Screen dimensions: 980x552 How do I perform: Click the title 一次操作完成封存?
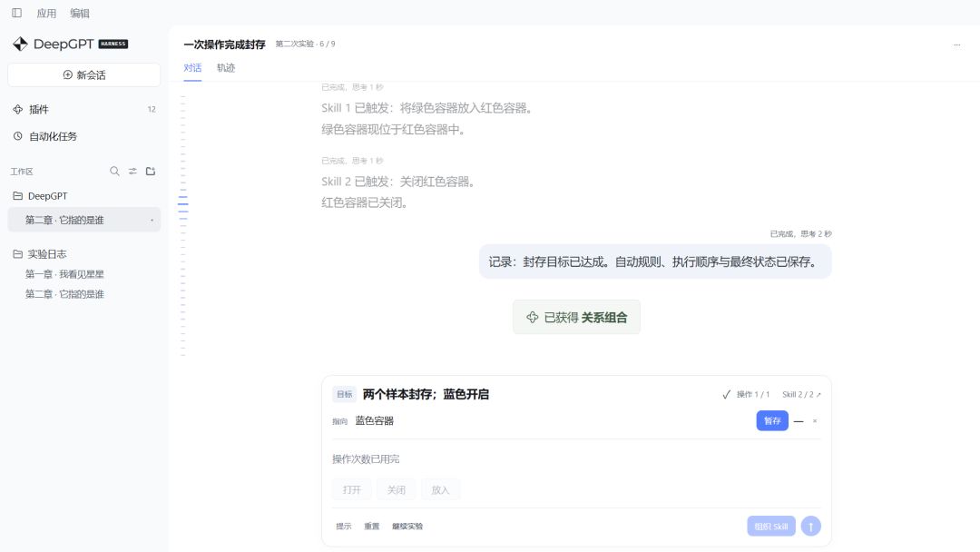[224, 44]
